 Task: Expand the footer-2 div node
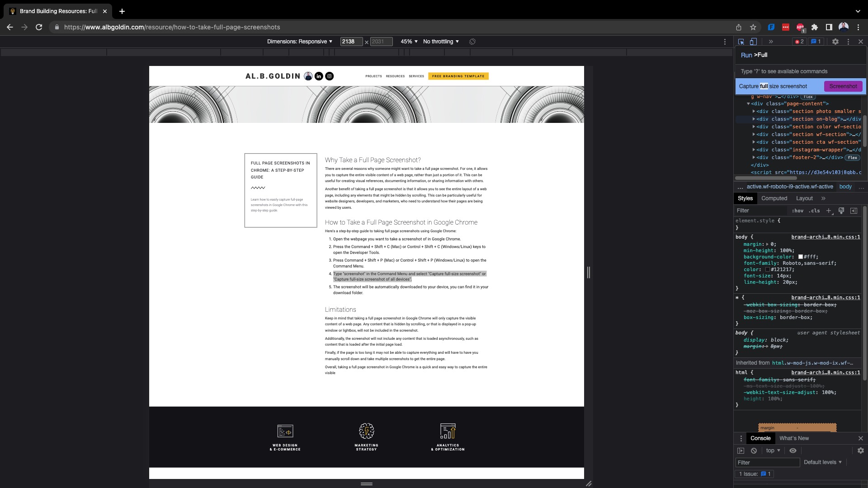(x=754, y=158)
